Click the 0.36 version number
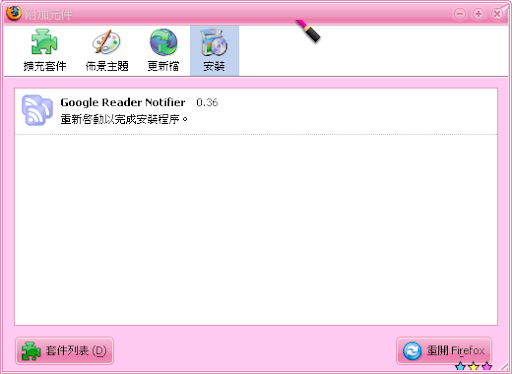Screen dimensions: 512x374 [207, 102]
